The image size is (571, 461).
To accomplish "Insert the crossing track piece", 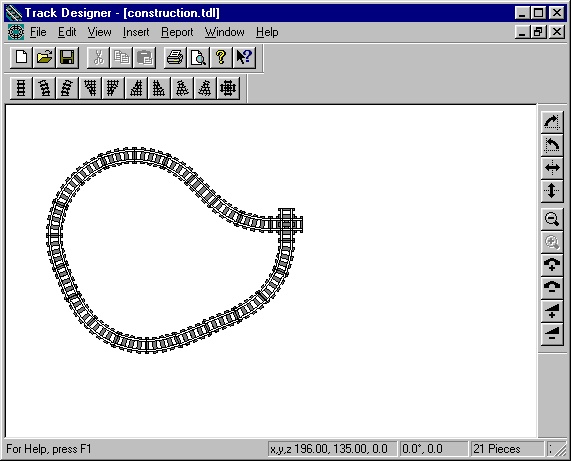I will tap(228, 88).
